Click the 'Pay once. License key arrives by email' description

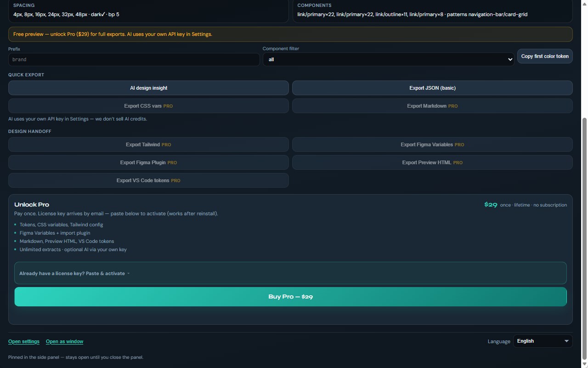click(116, 213)
